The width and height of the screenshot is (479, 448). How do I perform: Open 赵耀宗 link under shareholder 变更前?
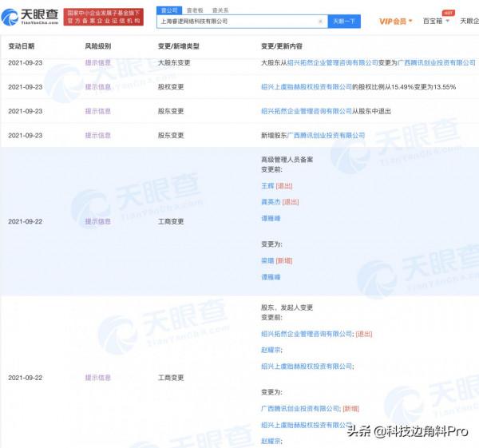[x=271, y=350]
